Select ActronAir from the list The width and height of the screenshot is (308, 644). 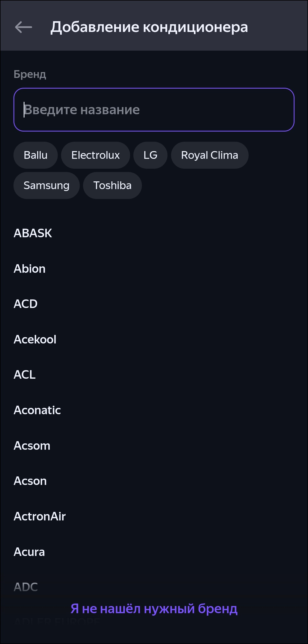(40, 516)
